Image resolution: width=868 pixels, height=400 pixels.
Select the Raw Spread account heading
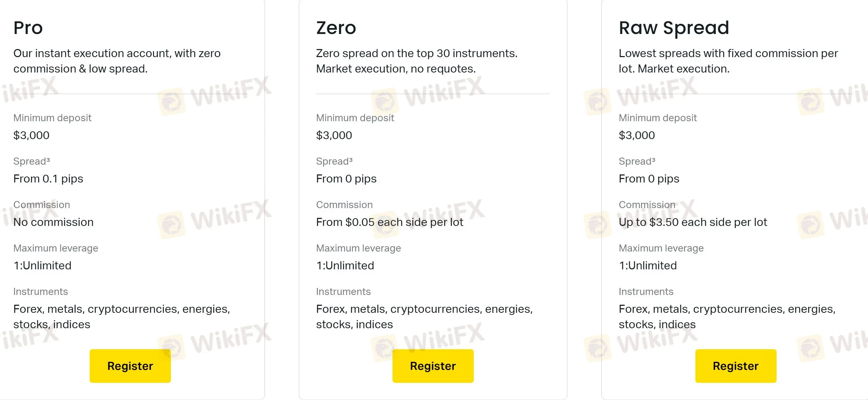pos(674,28)
